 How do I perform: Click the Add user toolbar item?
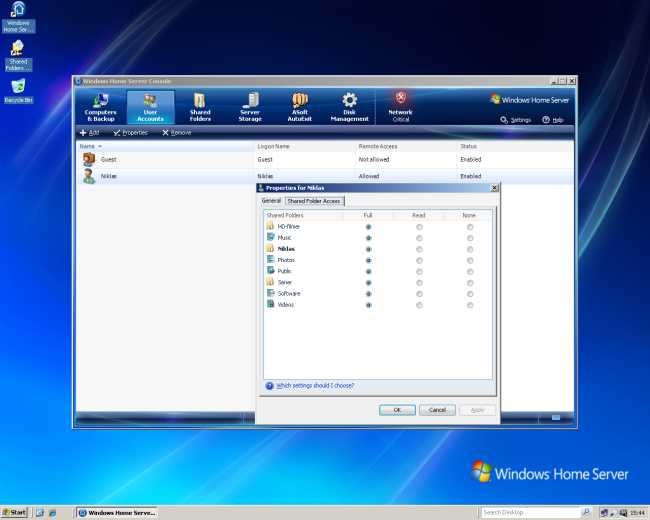click(90, 133)
